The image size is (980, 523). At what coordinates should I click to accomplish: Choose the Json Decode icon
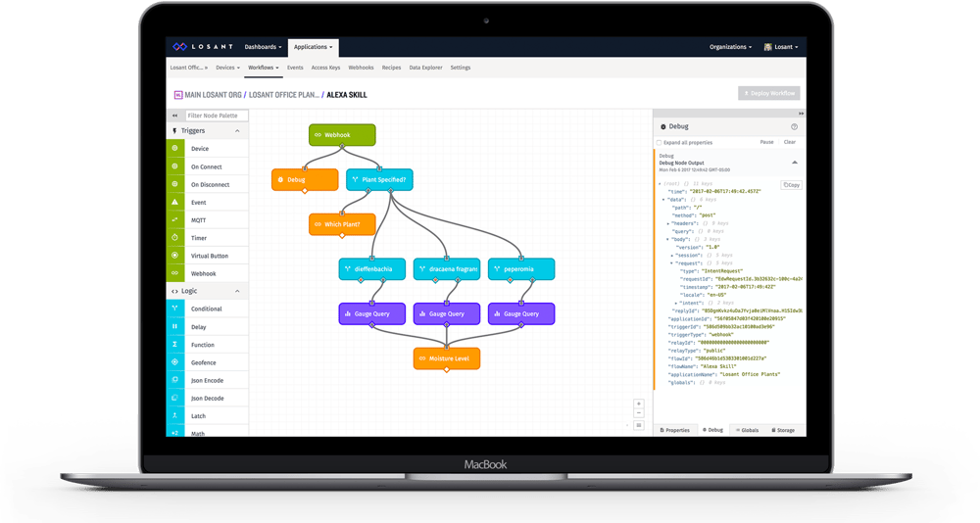click(x=175, y=398)
